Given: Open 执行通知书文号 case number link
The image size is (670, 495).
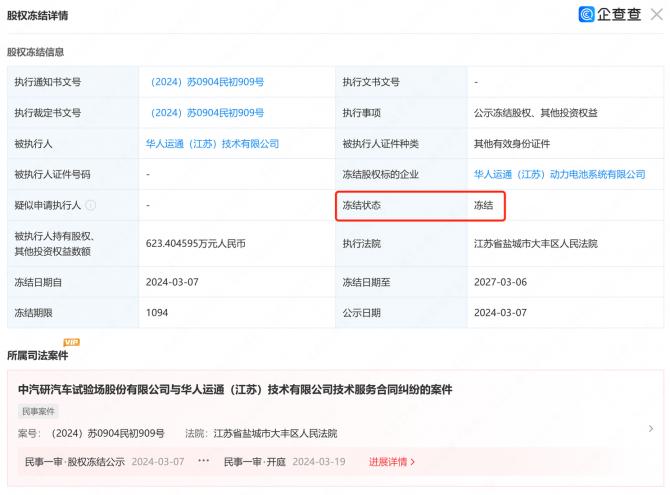Looking at the screenshot, I should tap(206, 81).
